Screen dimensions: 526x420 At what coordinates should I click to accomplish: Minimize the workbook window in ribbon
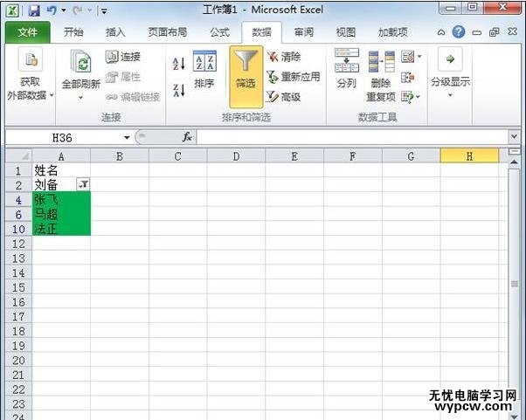coord(477,33)
